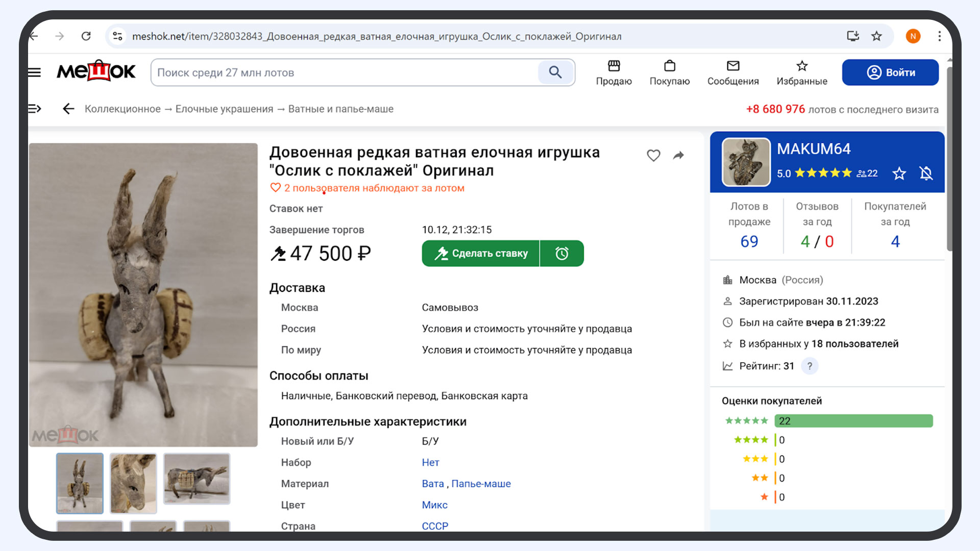Click the rating question mark help icon
Screen dimensions: 980x551
809,366
